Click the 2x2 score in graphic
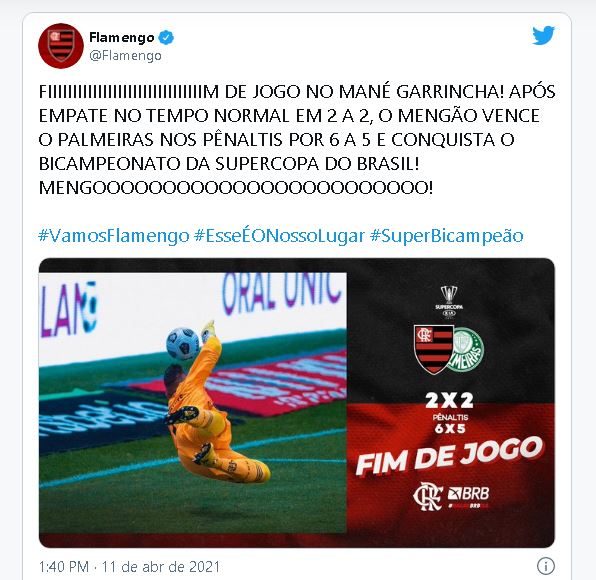Viewport: 596px width, 580px height. 450,400
